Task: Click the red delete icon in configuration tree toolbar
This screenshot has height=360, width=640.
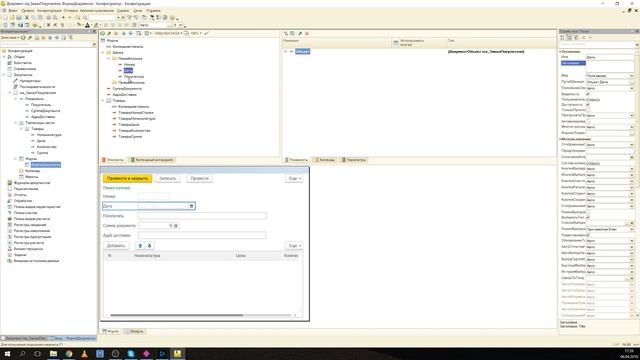Action: tap(43, 38)
